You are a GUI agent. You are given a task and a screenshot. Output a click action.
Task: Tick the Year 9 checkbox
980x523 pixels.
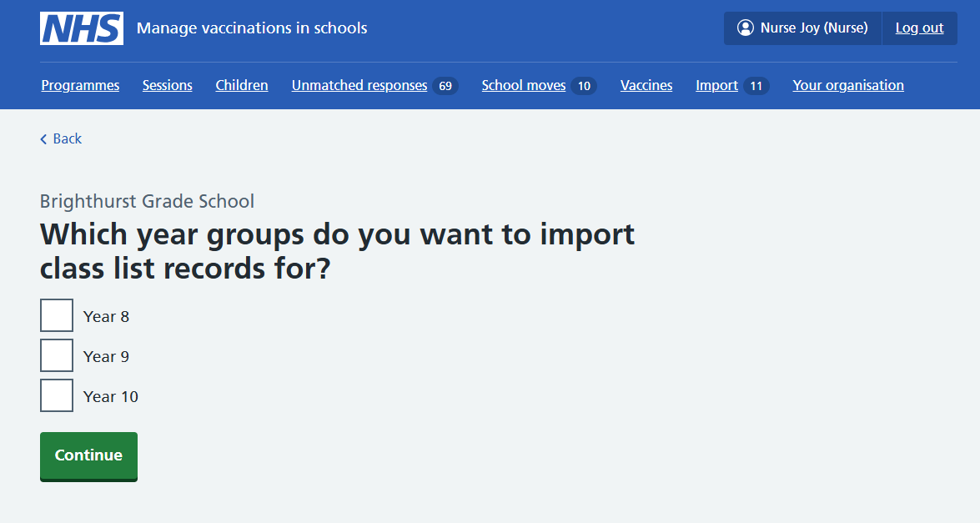pyautogui.click(x=57, y=355)
